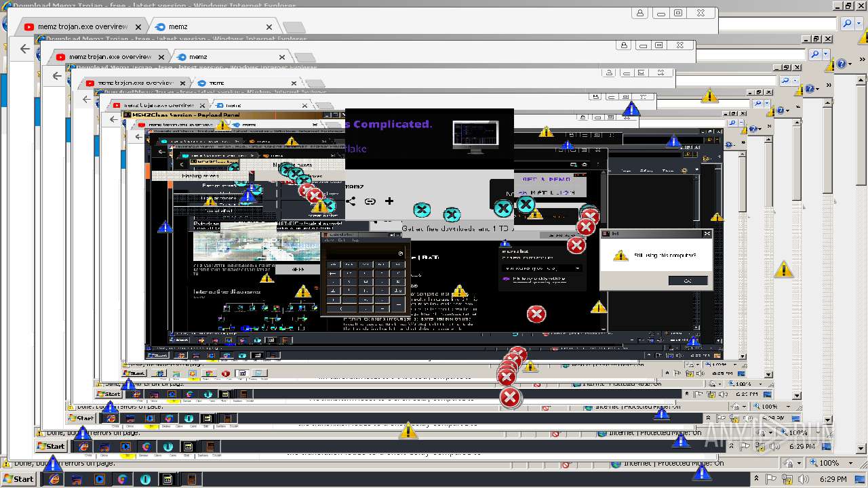This screenshot has height=488, width=868.
Task: Launch Windows Media Player from bottom-most taskbar
Action: pyautogui.click(x=100, y=479)
